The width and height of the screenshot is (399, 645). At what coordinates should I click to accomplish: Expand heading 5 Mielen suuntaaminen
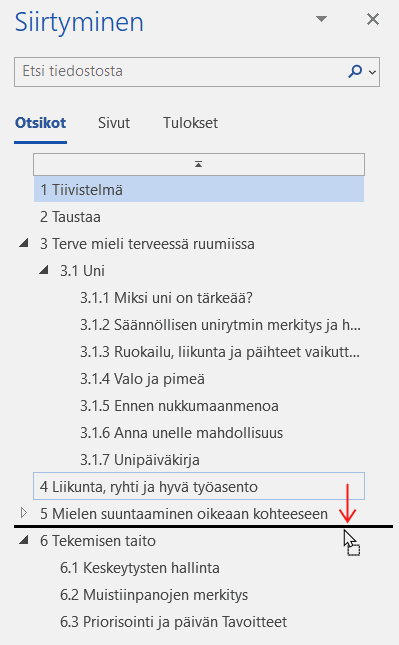point(24,513)
